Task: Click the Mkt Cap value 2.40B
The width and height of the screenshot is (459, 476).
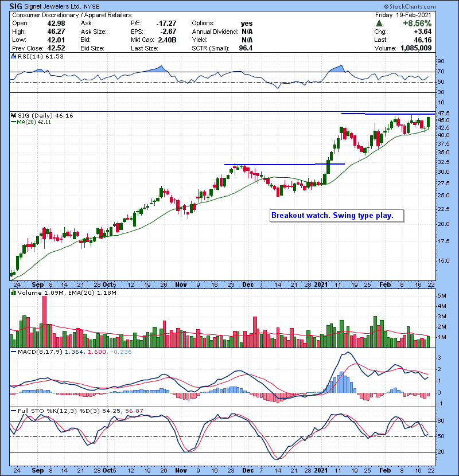Action: (167, 40)
